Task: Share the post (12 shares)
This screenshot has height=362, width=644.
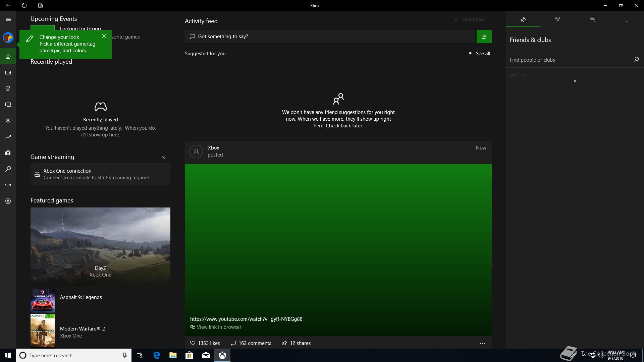Action: coord(296,343)
